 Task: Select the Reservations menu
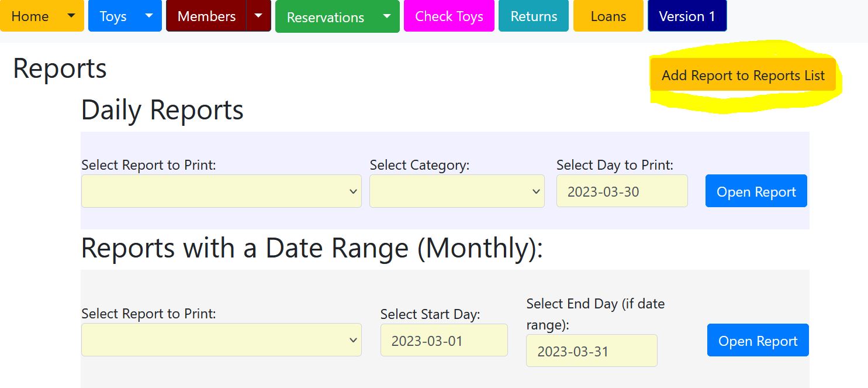pos(325,17)
